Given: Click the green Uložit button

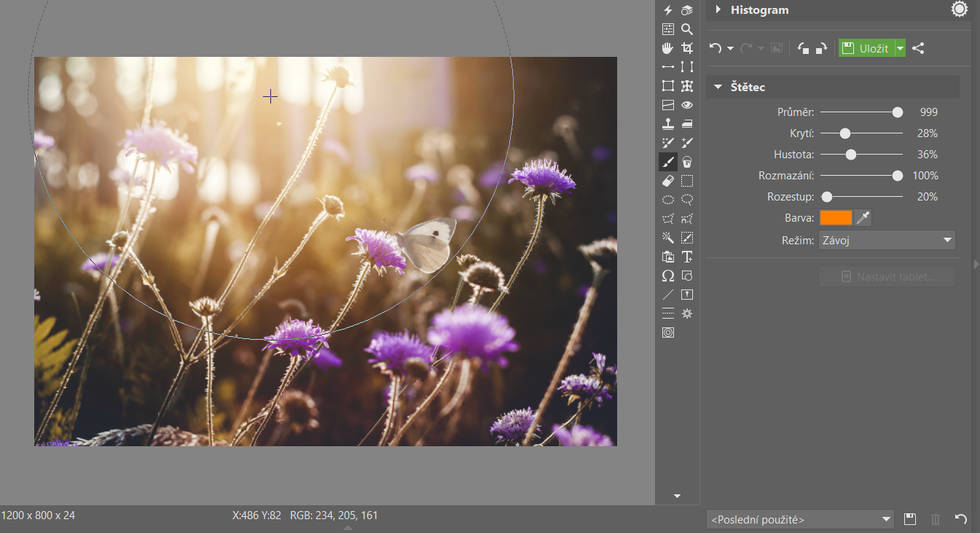Looking at the screenshot, I should click(866, 49).
